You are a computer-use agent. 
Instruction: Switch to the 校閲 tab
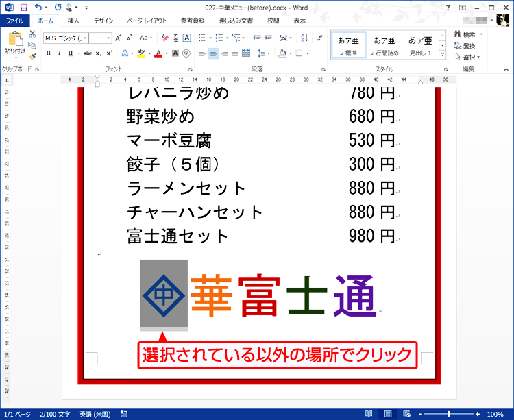[273, 21]
